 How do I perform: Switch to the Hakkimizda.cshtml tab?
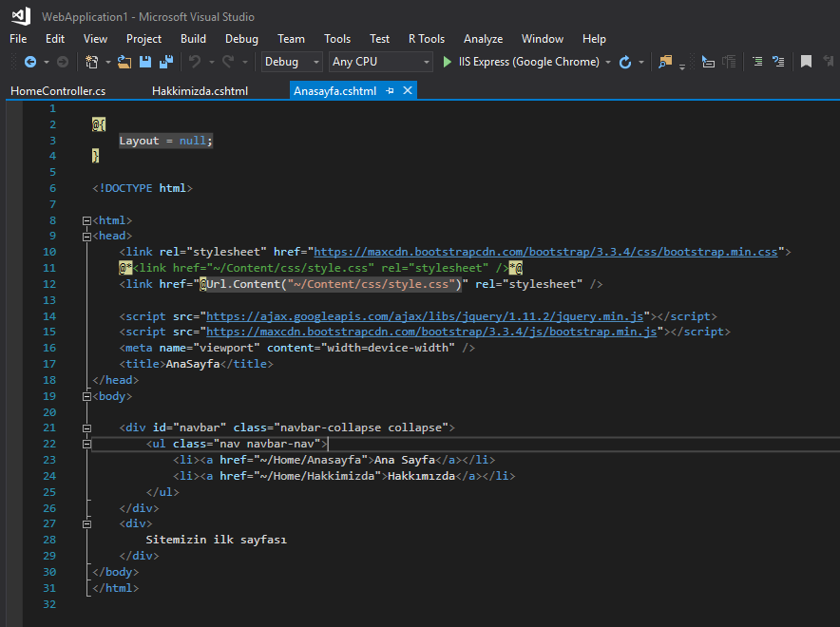click(200, 91)
